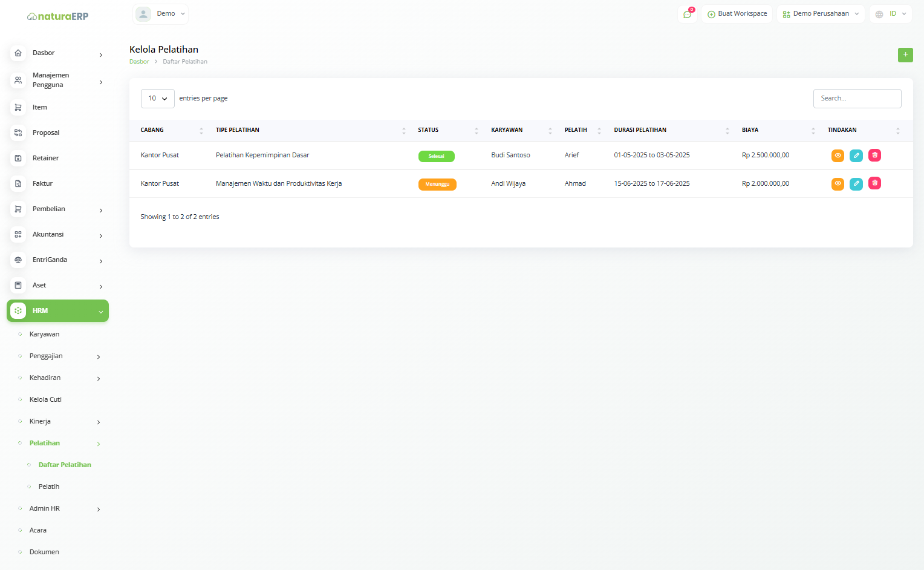Viewport: 924px width, 570px height.
Task: Click the Retainer sidebar icon
Action: pos(18,159)
